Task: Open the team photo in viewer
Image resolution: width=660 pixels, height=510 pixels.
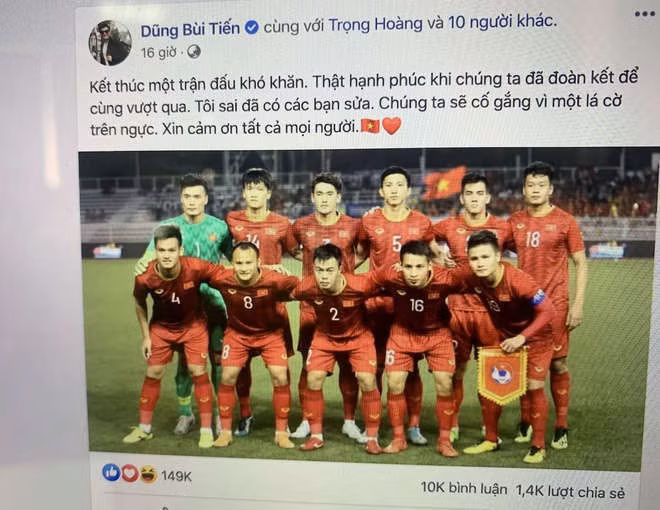Action: click(369, 309)
